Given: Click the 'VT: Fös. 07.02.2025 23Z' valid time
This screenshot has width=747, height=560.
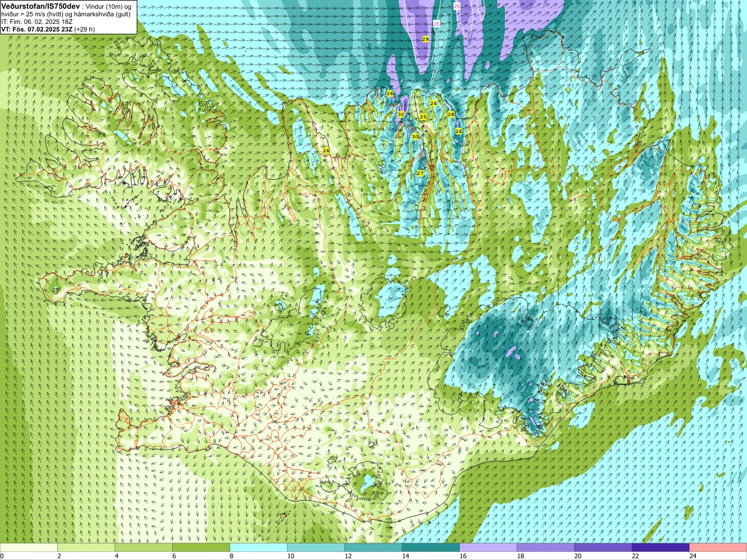Looking at the screenshot, I should [x=37, y=29].
